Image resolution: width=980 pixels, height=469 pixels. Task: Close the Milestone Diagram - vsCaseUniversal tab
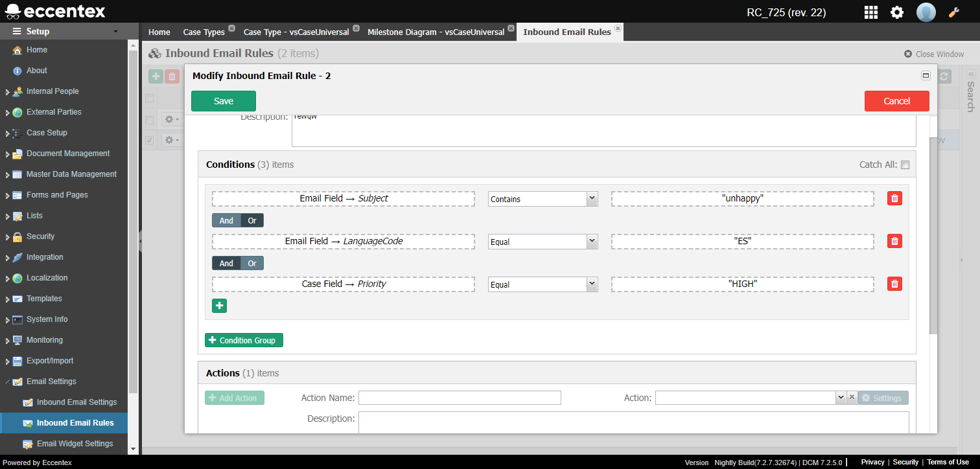511,29
